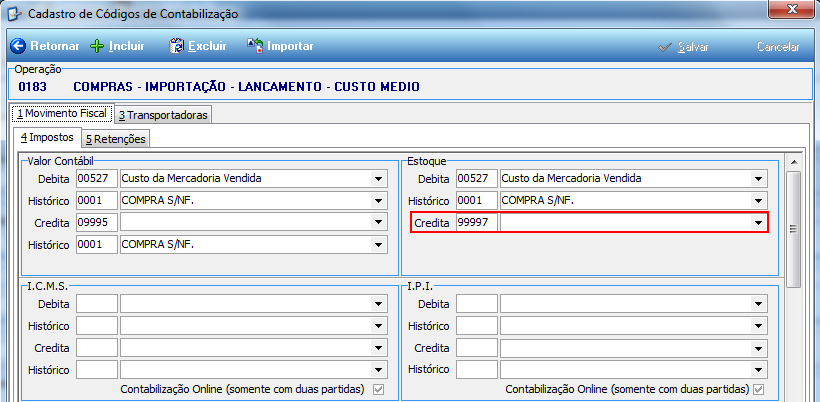Expand I.P.I. Debita dropdown
This screenshot has width=820, height=402.
tap(758, 304)
